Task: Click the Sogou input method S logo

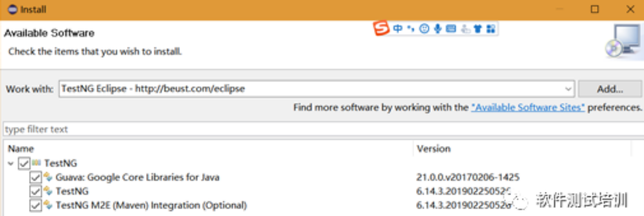Action: click(381, 28)
